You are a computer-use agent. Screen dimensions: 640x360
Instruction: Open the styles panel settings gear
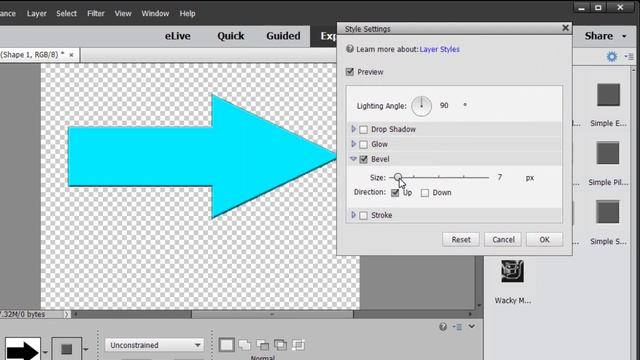[612, 56]
